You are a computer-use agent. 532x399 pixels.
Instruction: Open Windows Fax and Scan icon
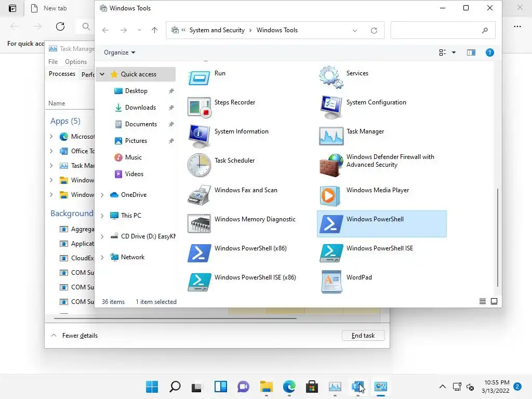pyautogui.click(x=199, y=195)
